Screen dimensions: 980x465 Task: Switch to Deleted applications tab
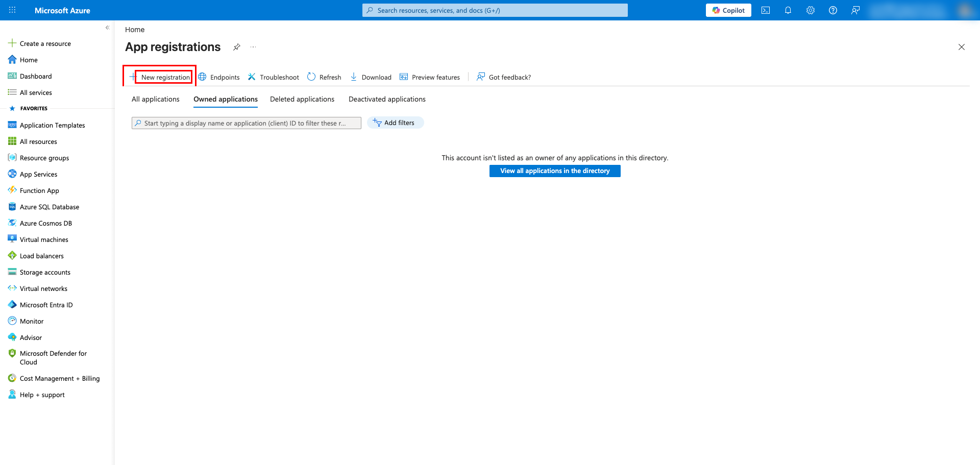coord(302,99)
